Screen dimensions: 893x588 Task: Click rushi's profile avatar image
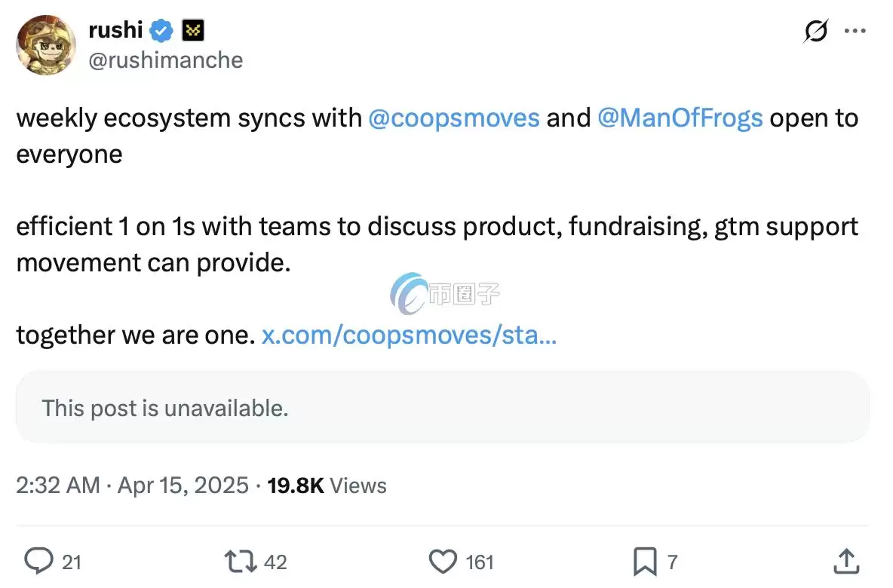coord(47,44)
